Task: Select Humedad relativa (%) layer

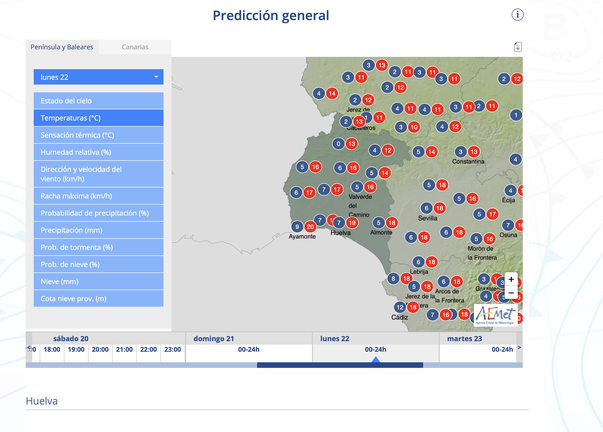Action: point(98,152)
